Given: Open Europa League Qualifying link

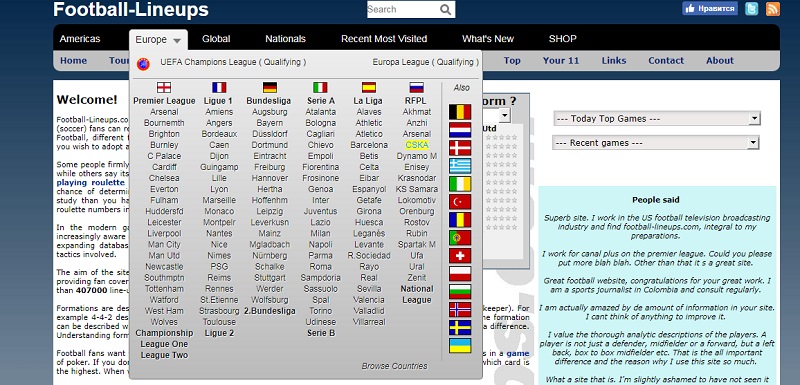Looking at the screenshot, I should [x=426, y=62].
